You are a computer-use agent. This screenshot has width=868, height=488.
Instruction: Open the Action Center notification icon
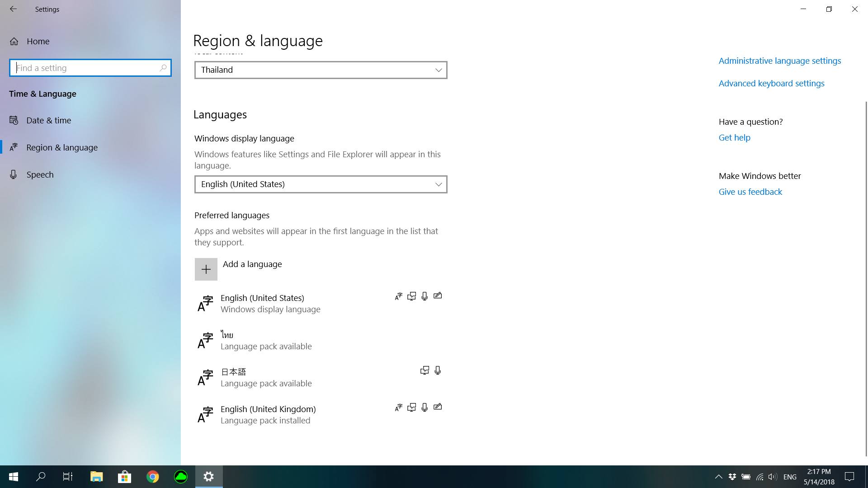point(849,477)
